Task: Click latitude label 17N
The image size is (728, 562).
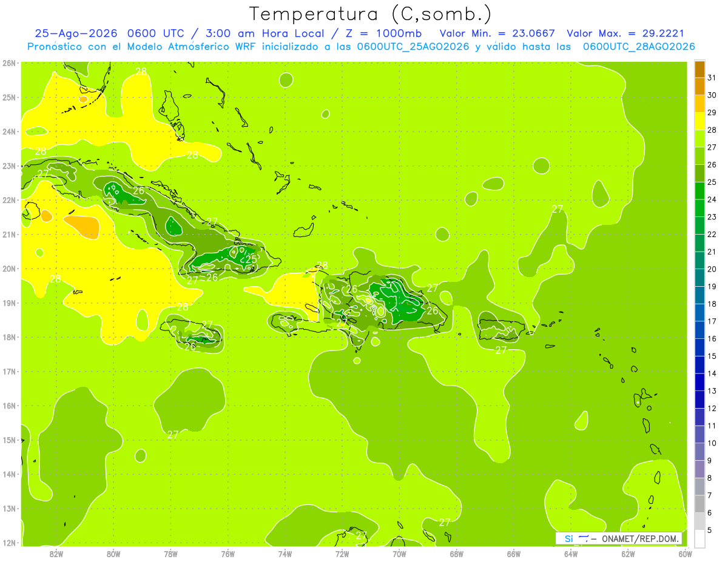Action: 9,372
